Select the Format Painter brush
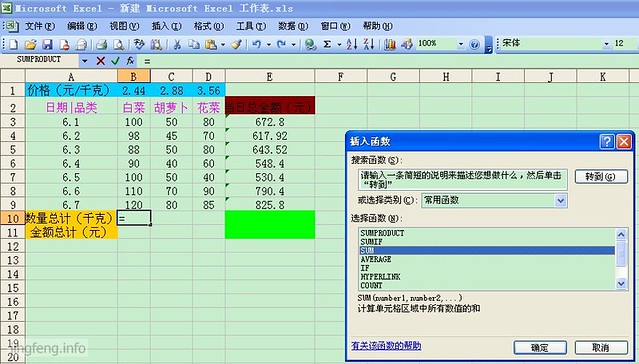Screen dimensions: 639x364 pos(236,44)
